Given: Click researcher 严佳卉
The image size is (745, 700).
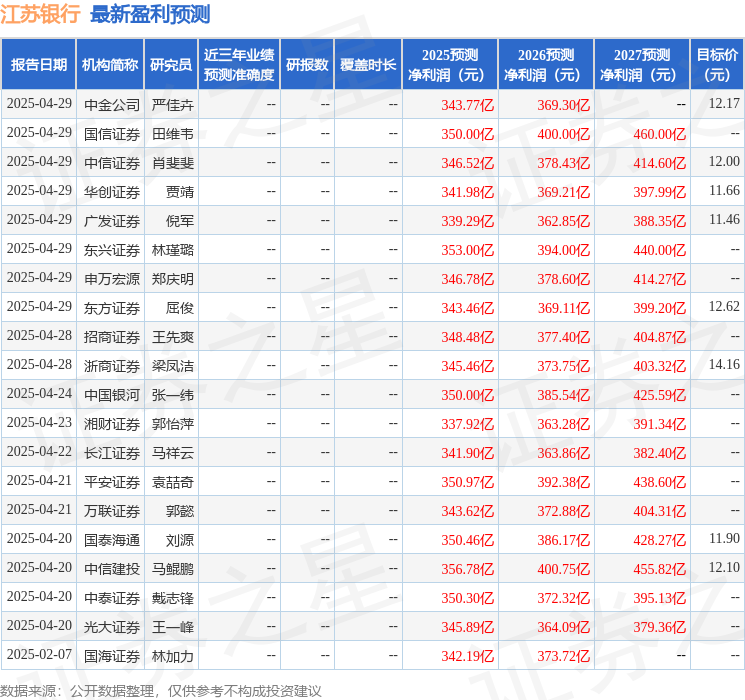Looking at the screenshot, I should [x=173, y=105].
